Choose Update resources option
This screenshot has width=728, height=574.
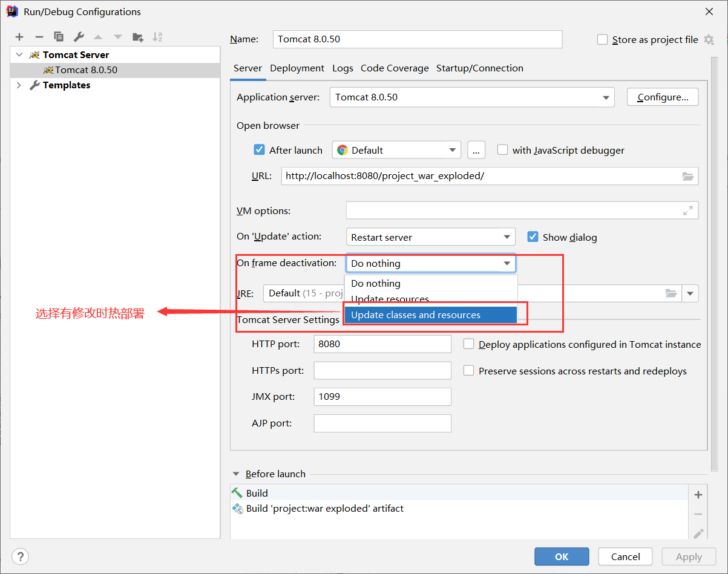click(431, 299)
